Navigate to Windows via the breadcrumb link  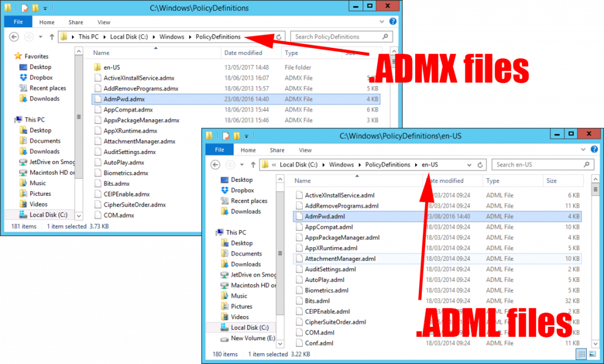pos(342,165)
